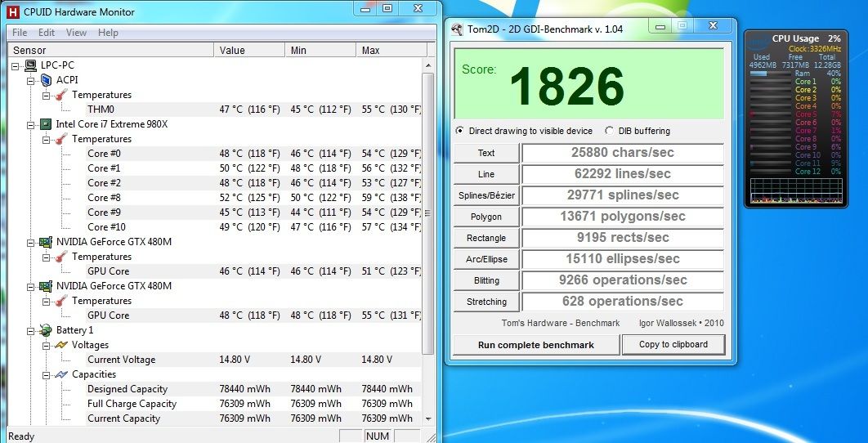Click the 25880 chars/sec result field

(x=623, y=153)
